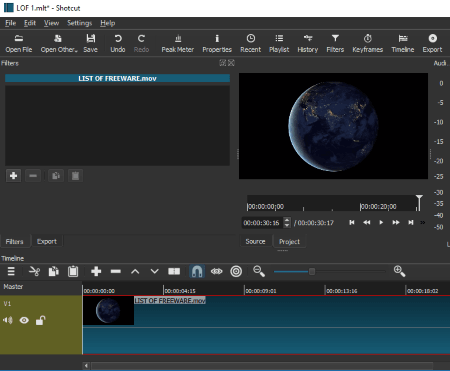The width and height of the screenshot is (450, 371).
Task: Click the Export tab below filters
Action: (47, 241)
